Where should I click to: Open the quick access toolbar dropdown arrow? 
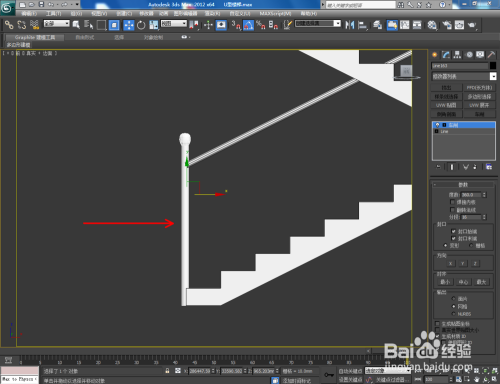(x=77, y=4)
